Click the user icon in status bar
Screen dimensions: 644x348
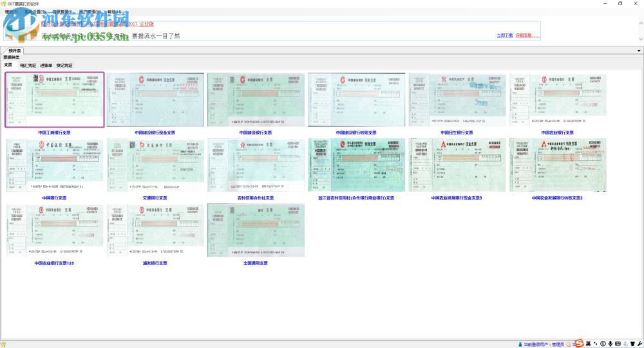pos(520,344)
